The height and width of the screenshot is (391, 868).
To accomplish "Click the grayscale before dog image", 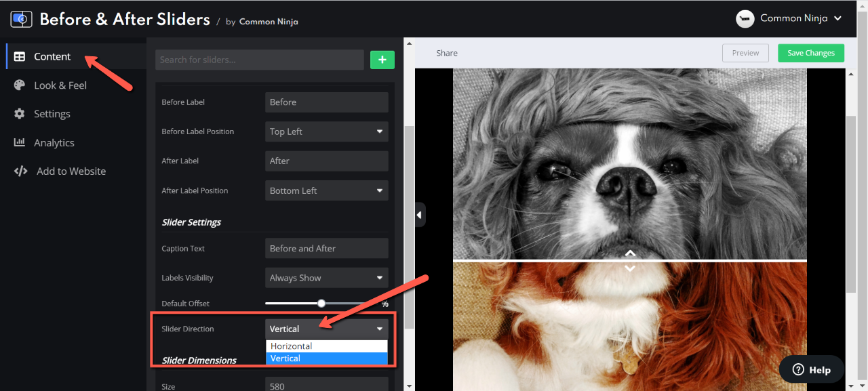I will 630,163.
